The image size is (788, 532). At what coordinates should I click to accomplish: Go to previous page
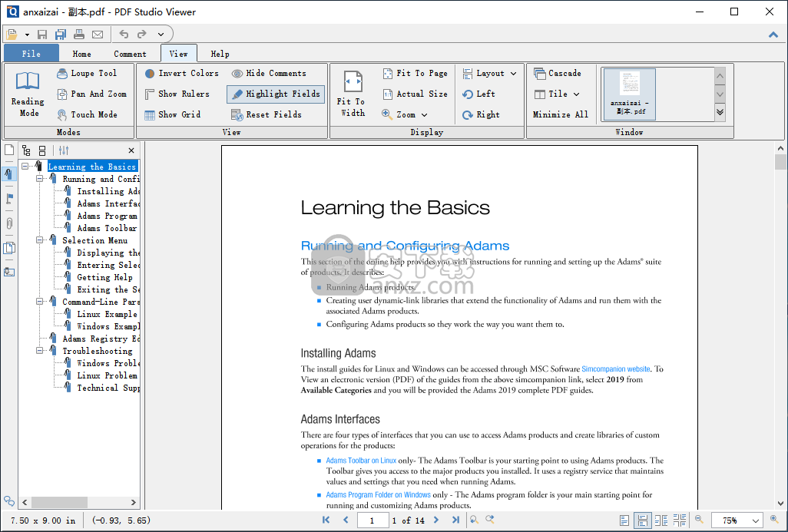(x=346, y=520)
